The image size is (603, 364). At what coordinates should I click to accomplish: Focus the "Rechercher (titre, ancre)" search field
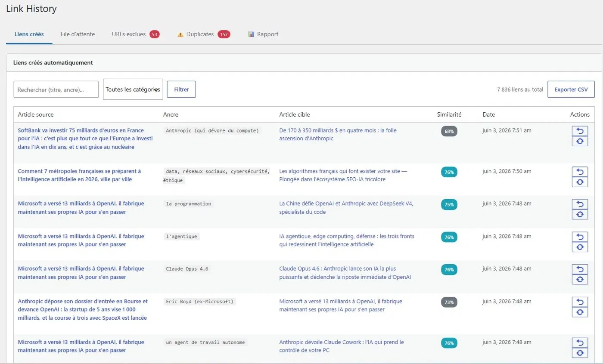[x=56, y=89]
